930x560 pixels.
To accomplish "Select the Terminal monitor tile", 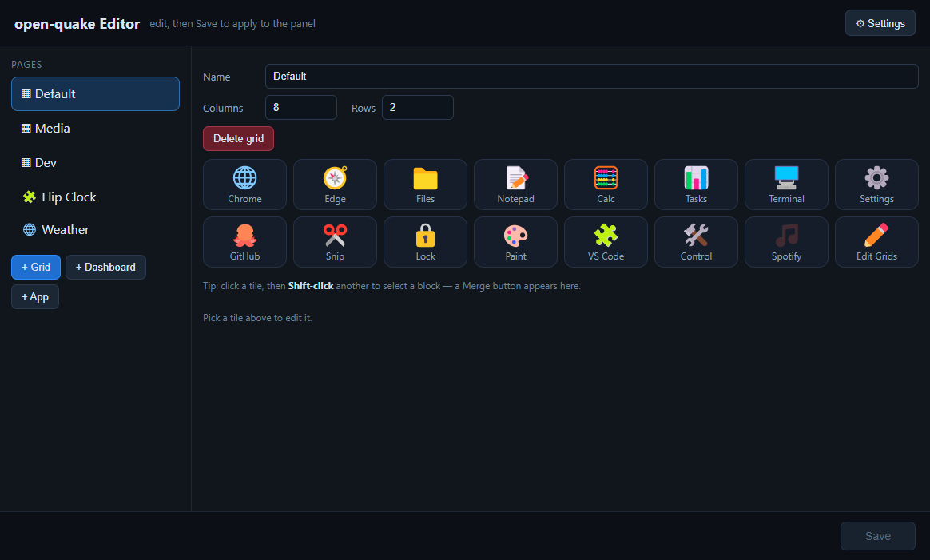I will pyautogui.click(x=786, y=185).
